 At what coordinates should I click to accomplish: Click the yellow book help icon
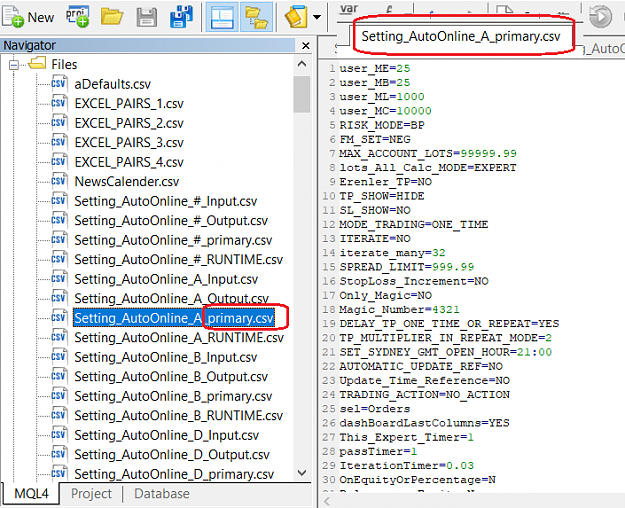coord(295,17)
